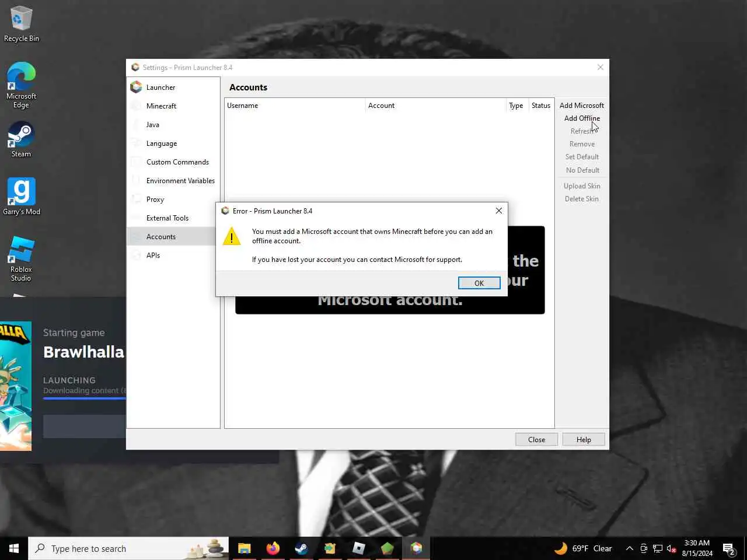This screenshot has width=747, height=560.
Task: Sort accounts by Username column header
Action: 295,106
